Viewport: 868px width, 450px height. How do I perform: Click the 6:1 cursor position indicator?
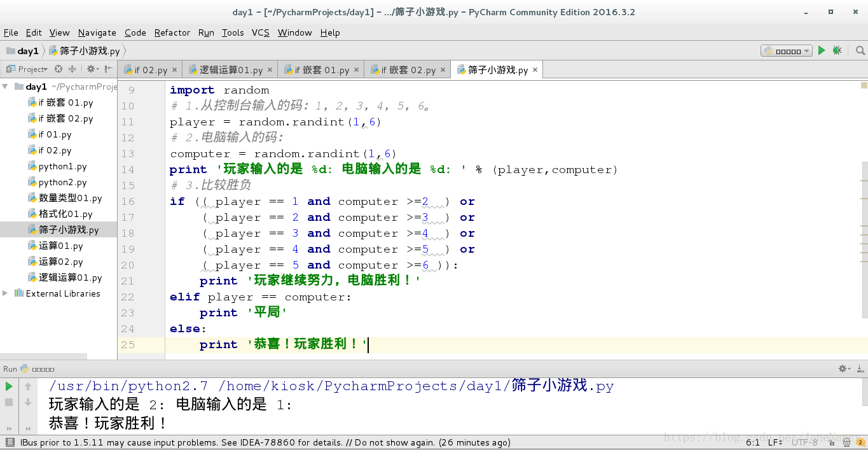tap(753, 442)
